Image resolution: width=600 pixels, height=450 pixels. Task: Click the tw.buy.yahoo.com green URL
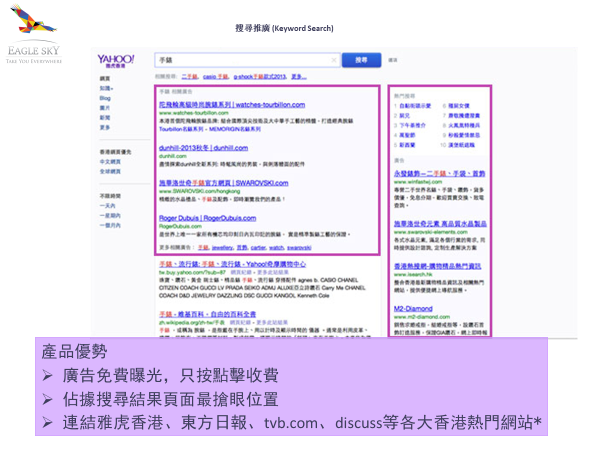(192, 272)
